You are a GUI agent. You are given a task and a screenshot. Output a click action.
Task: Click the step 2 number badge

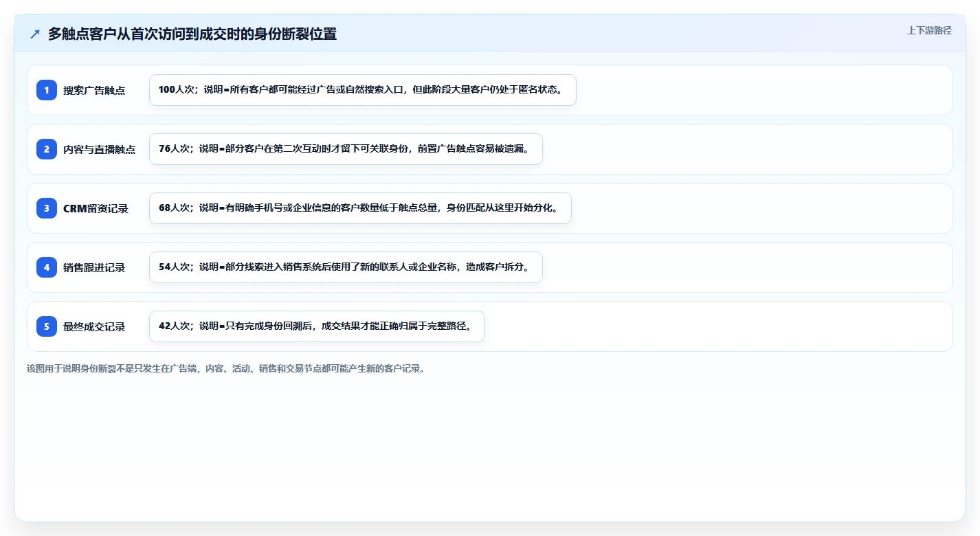(x=47, y=149)
